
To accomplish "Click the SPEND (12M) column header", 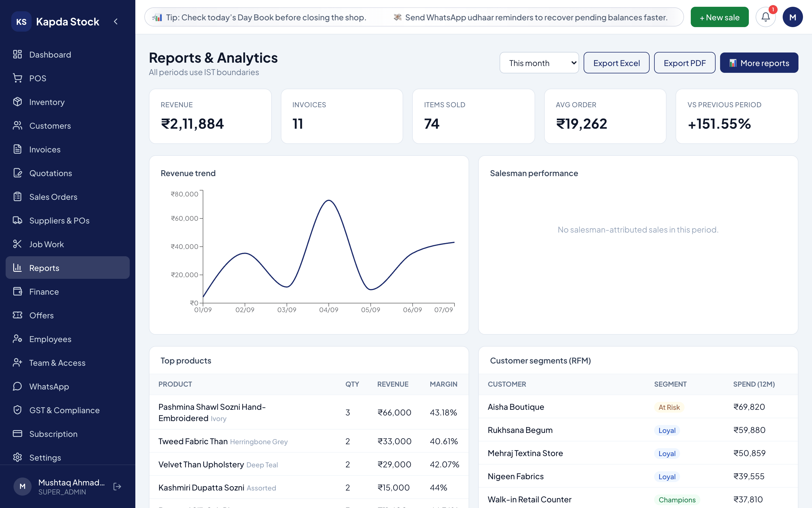I will pyautogui.click(x=754, y=384).
